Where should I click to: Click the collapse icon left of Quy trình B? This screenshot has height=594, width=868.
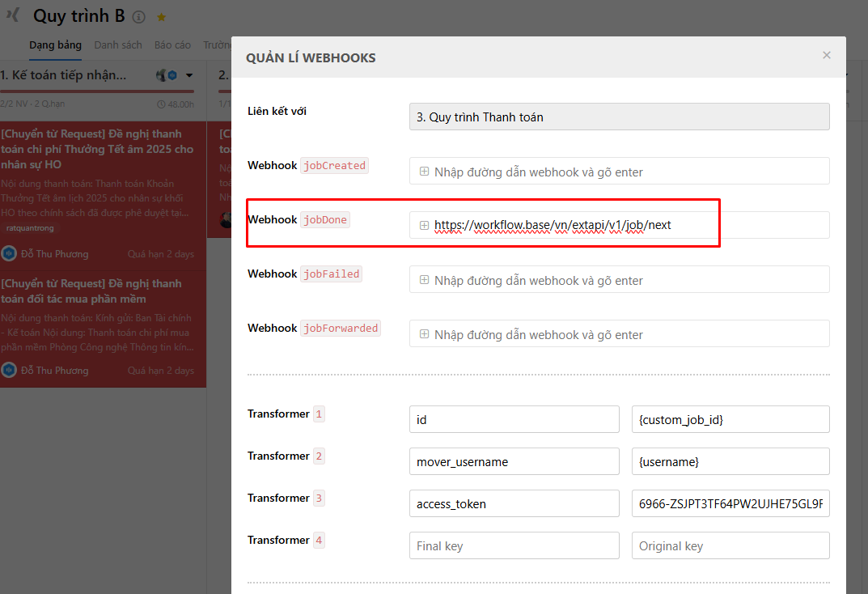coord(12,15)
